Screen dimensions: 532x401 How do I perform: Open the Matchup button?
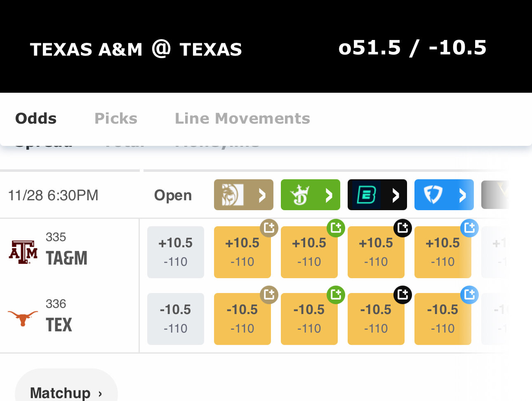pyautogui.click(x=66, y=392)
